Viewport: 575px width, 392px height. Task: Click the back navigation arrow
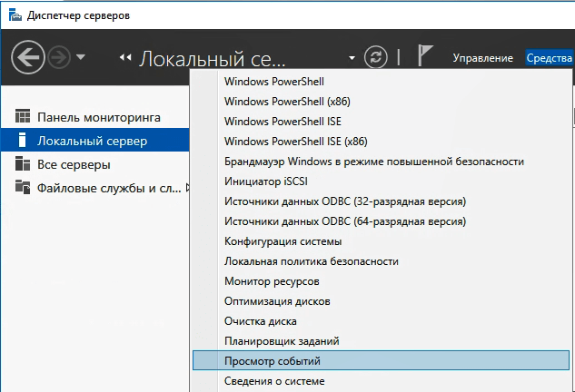pos(28,57)
